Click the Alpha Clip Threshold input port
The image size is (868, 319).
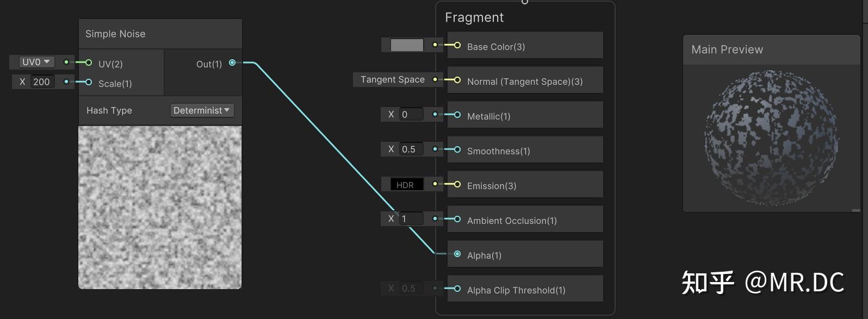(457, 289)
